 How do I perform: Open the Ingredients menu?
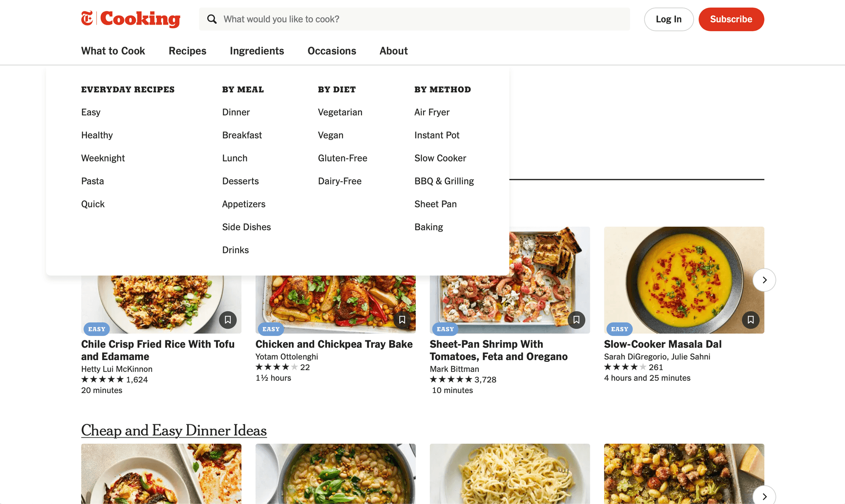[x=257, y=51]
